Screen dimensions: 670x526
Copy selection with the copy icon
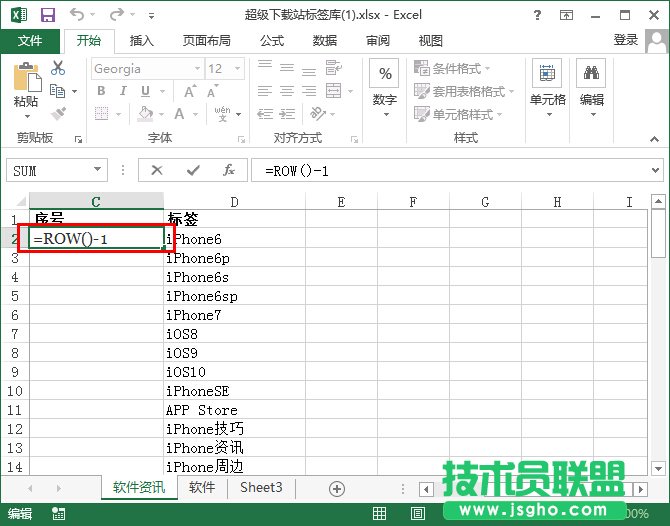pyautogui.click(x=58, y=91)
